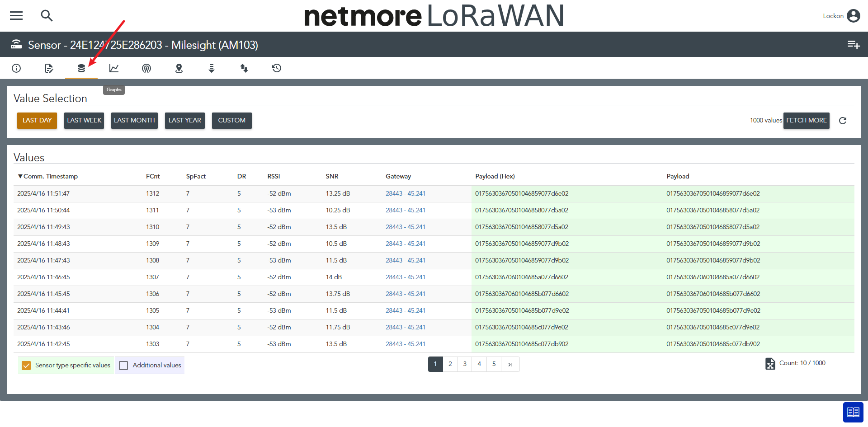This screenshot has height=427, width=868.
Task: Select SNR value 14 dB
Action: tap(334, 277)
